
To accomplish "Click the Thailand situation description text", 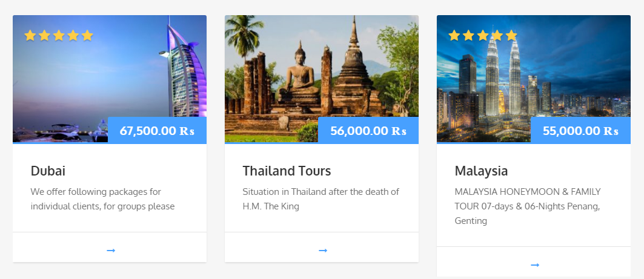I will (x=320, y=199).
